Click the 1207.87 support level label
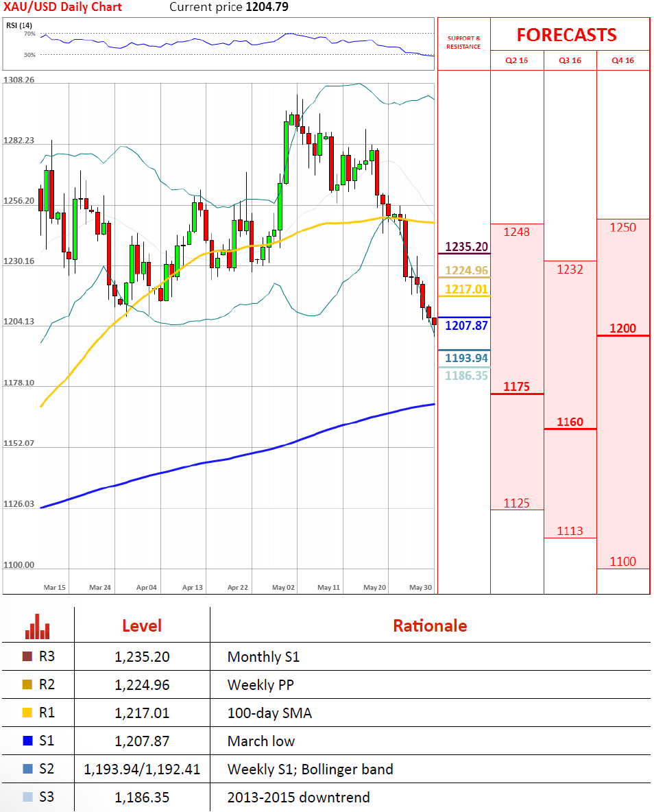This screenshot has height=812, width=654. tap(466, 326)
